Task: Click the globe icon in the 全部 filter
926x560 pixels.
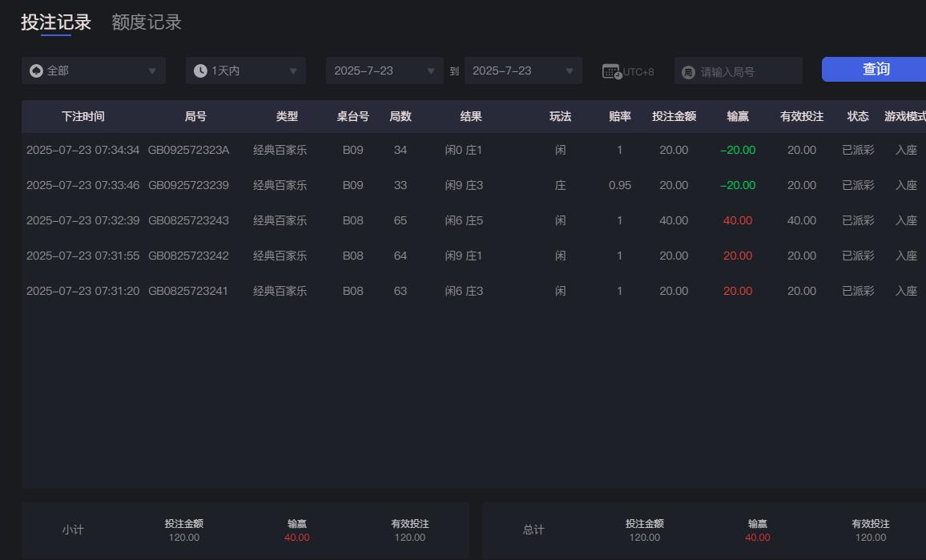Action: coord(34,71)
